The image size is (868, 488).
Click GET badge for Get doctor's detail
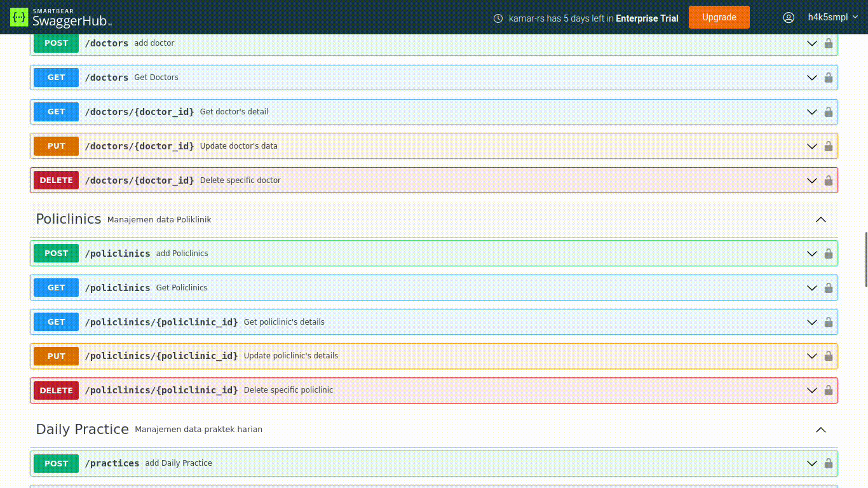56,112
